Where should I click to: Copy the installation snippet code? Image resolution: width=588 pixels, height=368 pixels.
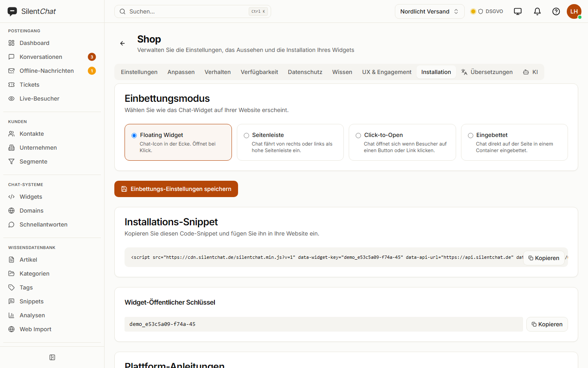(x=544, y=258)
